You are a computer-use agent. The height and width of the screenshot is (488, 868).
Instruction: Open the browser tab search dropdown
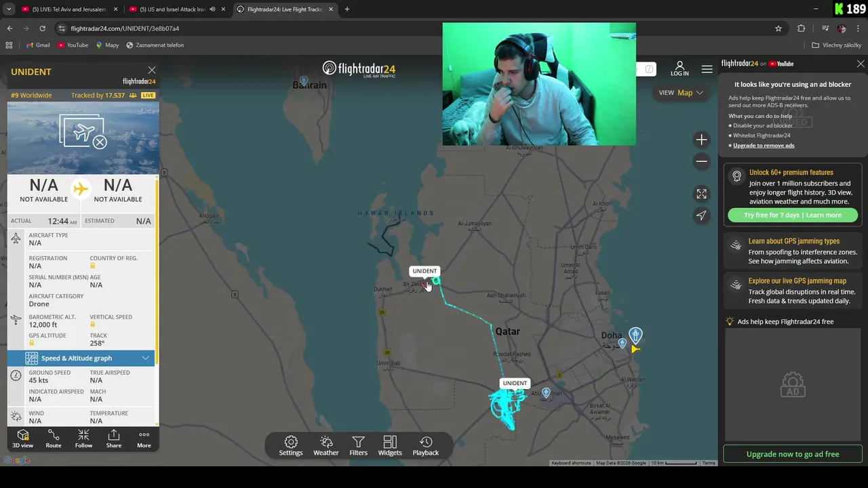click(x=9, y=9)
